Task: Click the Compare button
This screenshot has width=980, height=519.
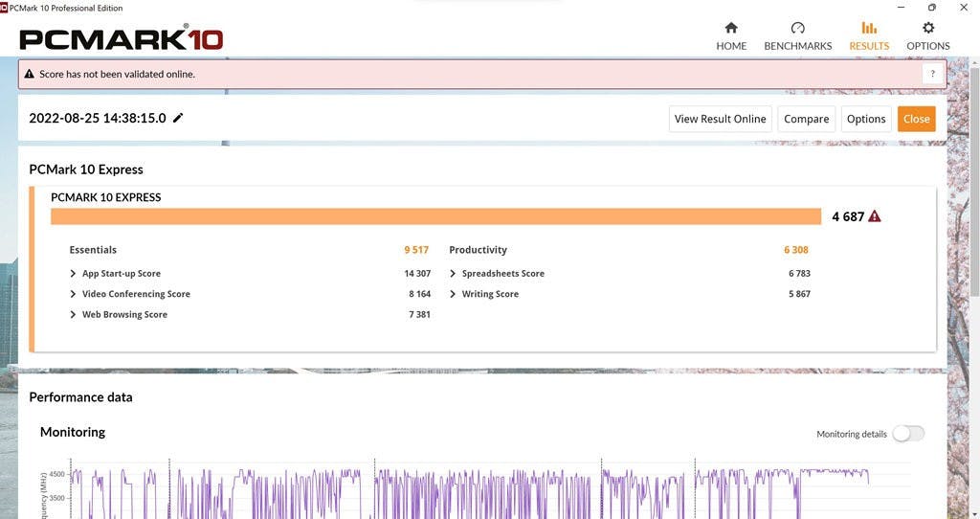Action: 806,119
